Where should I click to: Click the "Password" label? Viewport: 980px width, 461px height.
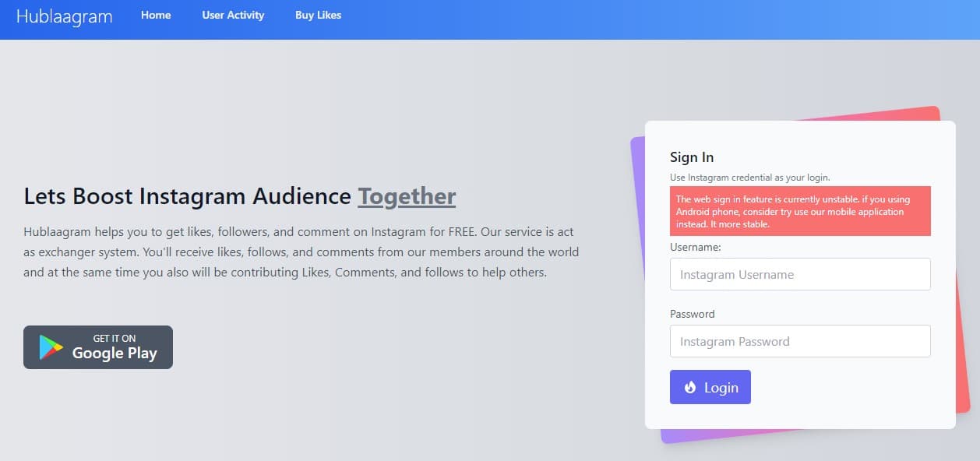click(693, 314)
